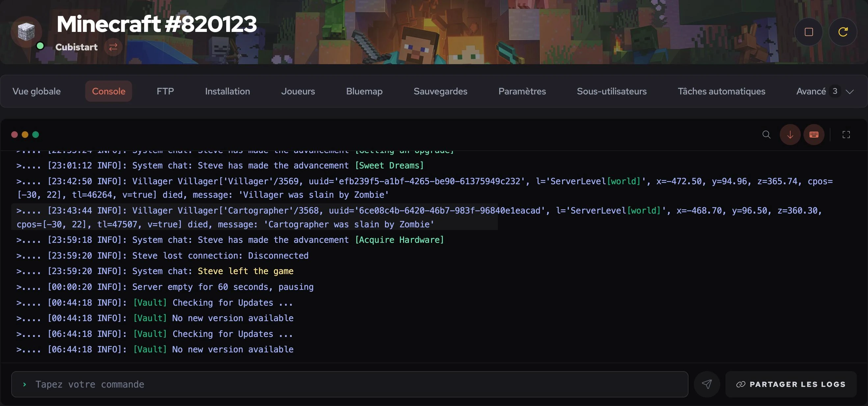Switch to the FTP tab
Image resolution: width=868 pixels, height=406 pixels.
[x=165, y=91]
